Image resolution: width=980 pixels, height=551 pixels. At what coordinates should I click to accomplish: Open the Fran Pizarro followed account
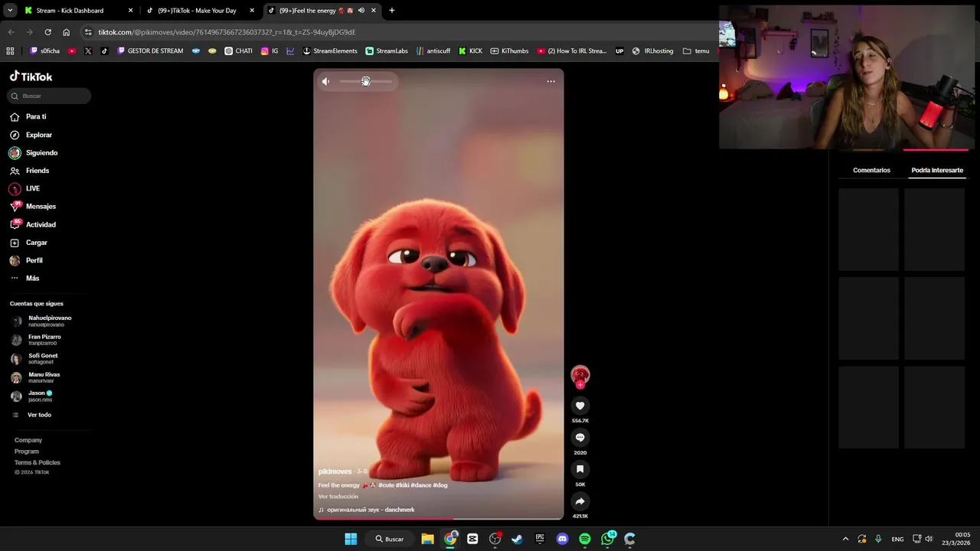point(44,340)
